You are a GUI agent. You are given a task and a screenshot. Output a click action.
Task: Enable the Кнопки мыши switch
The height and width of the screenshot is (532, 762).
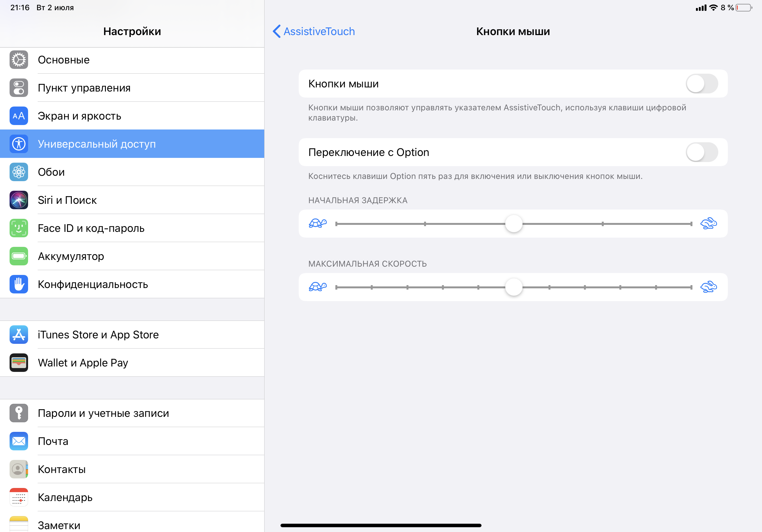(x=702, y=84)
